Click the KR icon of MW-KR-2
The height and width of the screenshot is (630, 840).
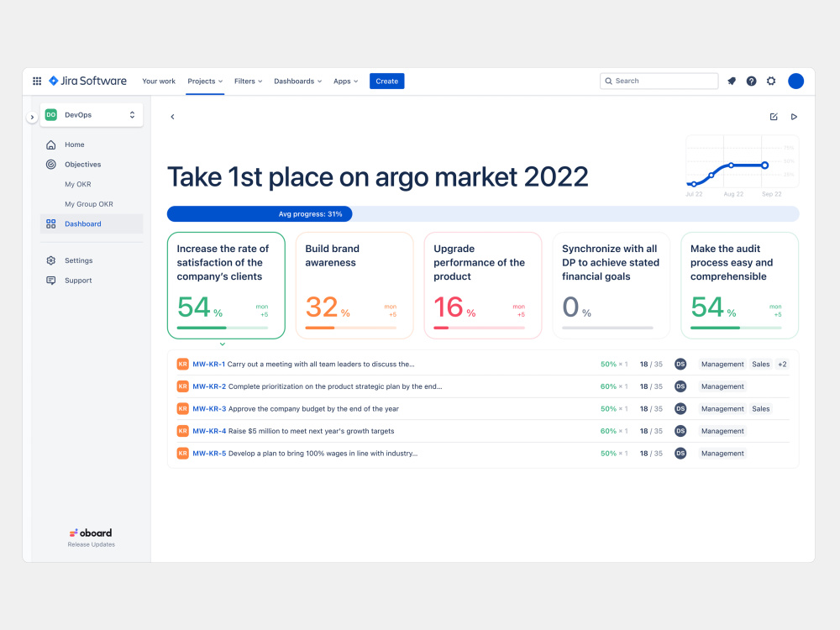pos(182,386)
